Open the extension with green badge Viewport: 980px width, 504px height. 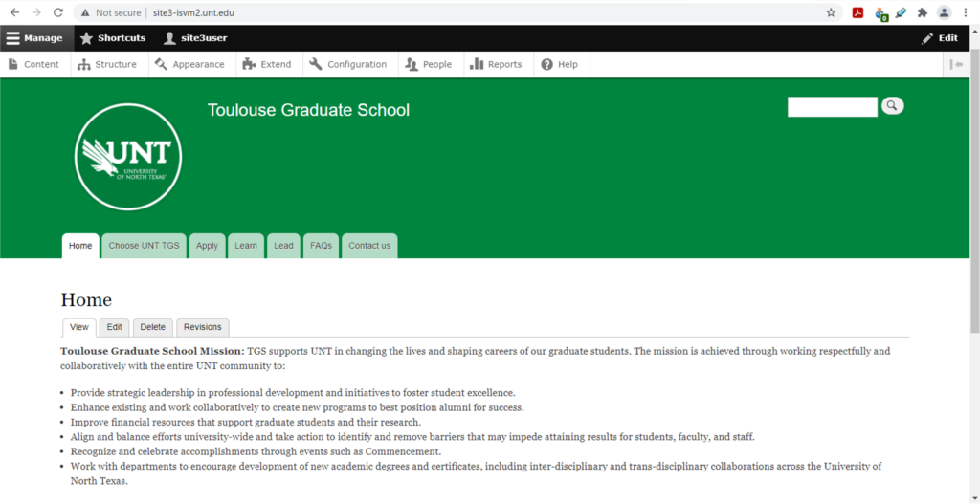(881, 13)
